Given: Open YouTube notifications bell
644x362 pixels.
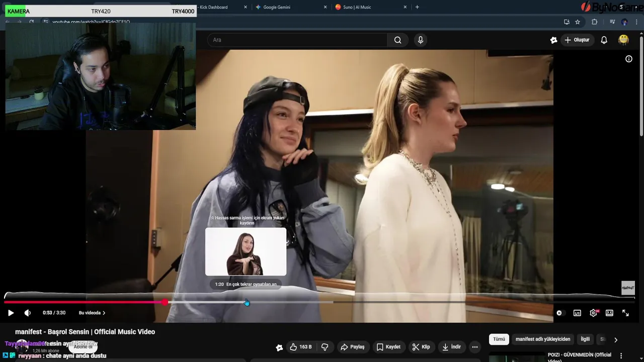Looking at the screenshot, I should (604, 40).
